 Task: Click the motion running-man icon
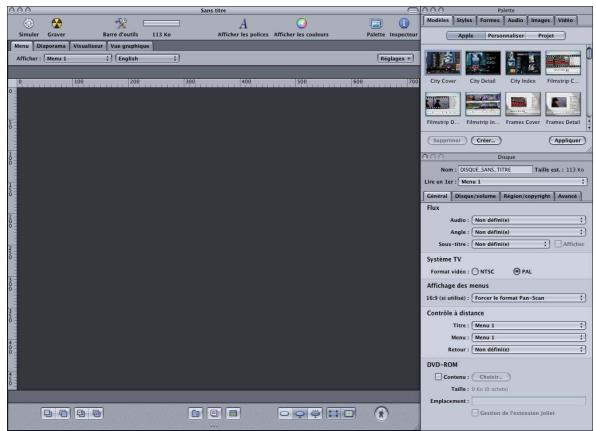coord(381,413)
